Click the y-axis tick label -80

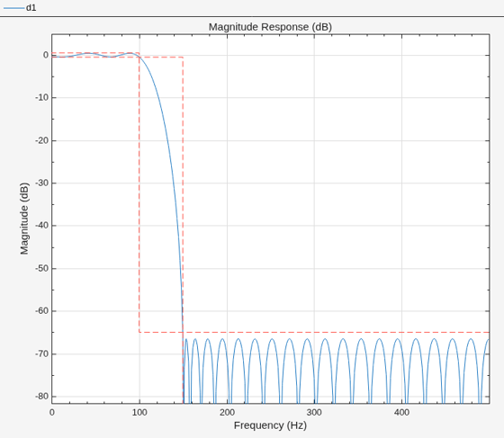click(x=41, y=397)
